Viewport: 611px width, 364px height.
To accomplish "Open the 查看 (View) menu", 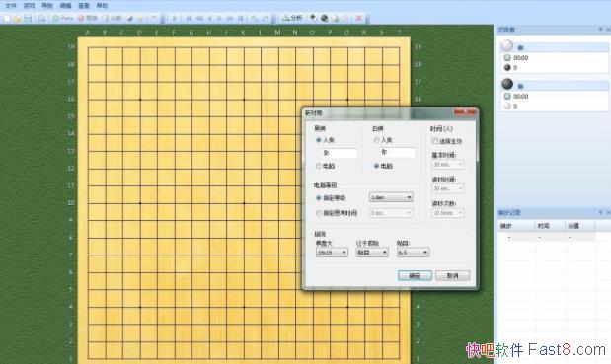I will (84, 6).
